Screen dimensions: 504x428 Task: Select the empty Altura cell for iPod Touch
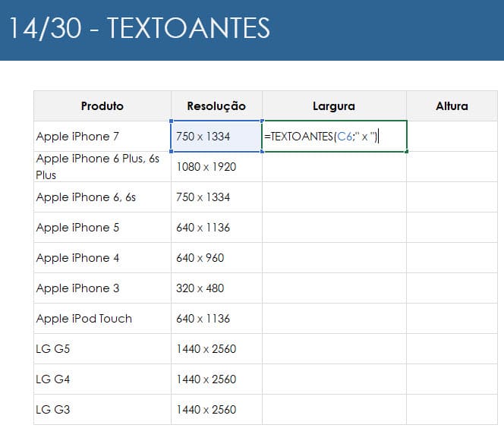[x=452, y=319]
